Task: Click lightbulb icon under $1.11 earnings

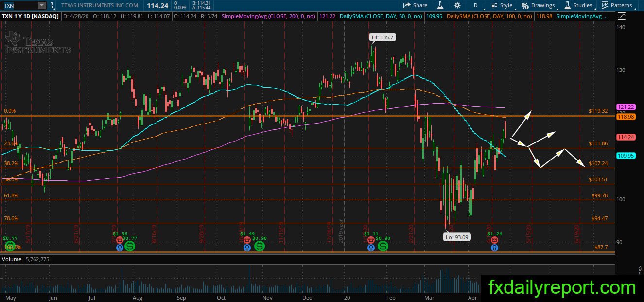Action: click(x=371, y=248)
